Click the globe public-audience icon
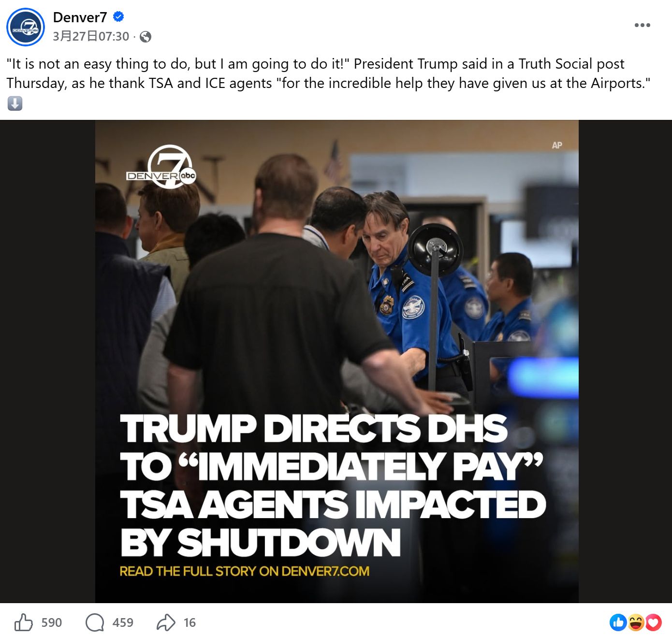 [x=145, y=37]
